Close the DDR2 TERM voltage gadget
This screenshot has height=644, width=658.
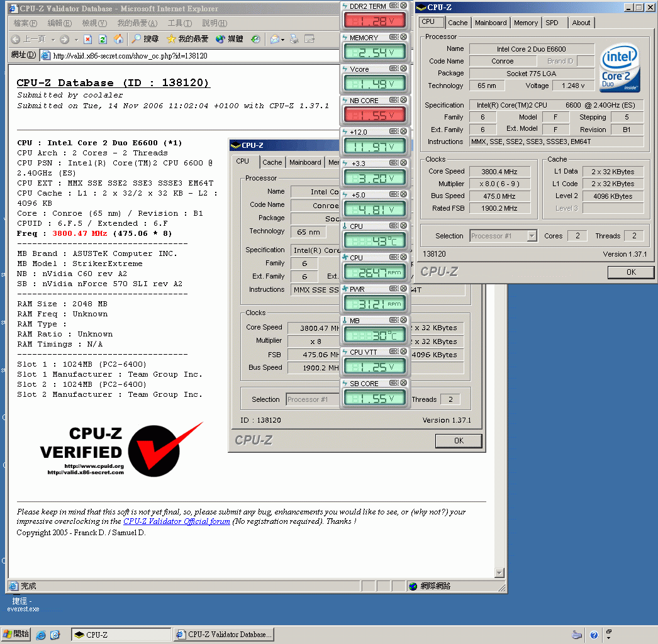click(x=404, y=6)
